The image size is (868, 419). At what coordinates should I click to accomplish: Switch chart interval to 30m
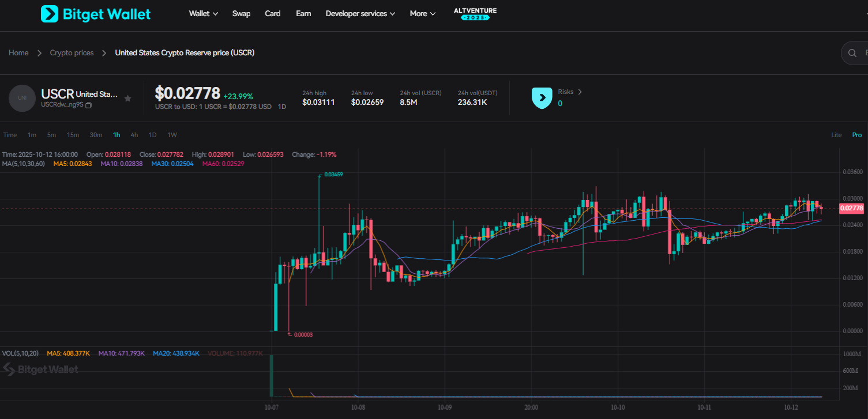click(x=96, y=135)
